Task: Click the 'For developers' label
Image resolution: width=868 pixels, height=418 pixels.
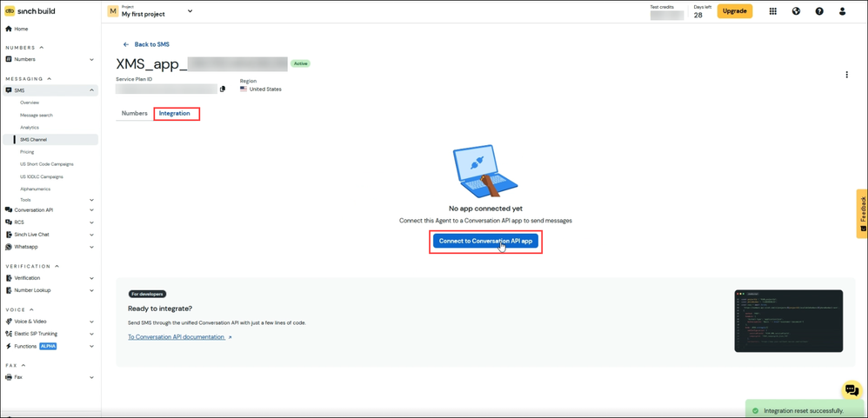Action: click(x=147, y=294)
